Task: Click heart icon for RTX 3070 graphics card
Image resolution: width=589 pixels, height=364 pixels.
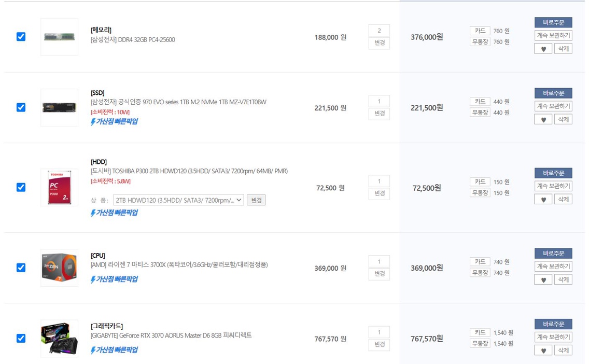Action: click(x=543, y=351)
